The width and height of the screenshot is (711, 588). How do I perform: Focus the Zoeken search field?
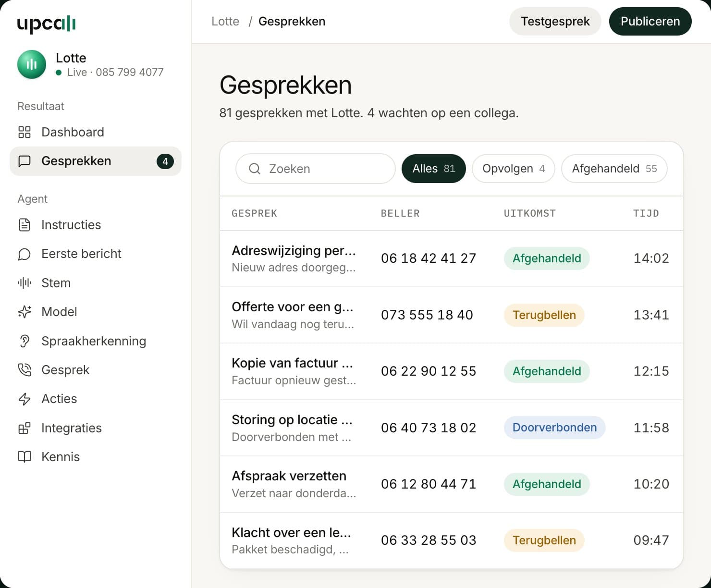tap(316, 169)
